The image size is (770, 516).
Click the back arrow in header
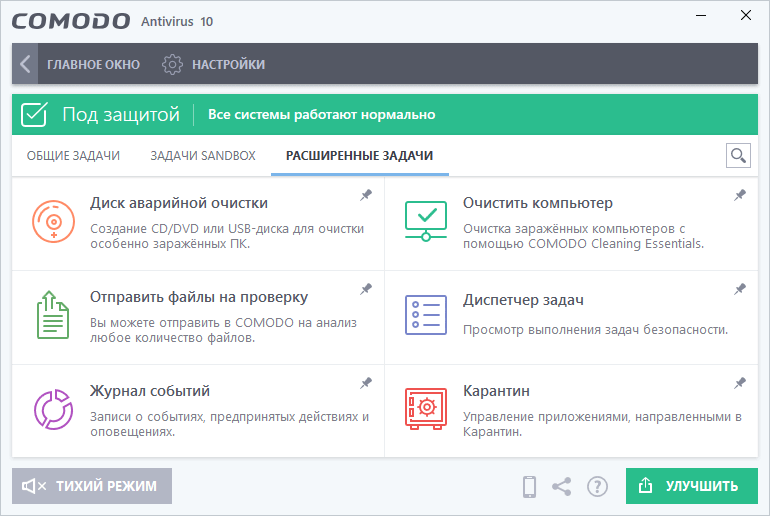[25, 64]
